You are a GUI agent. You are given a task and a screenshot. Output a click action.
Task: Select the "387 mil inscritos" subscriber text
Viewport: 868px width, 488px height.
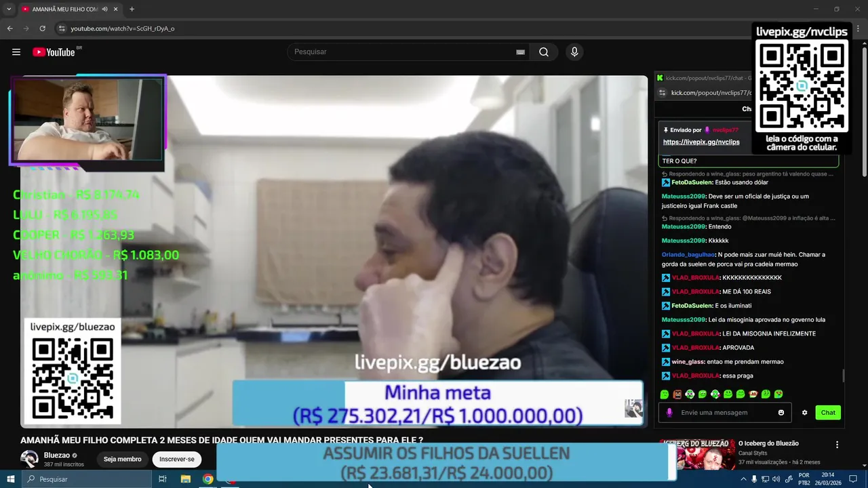click(64, 465)
